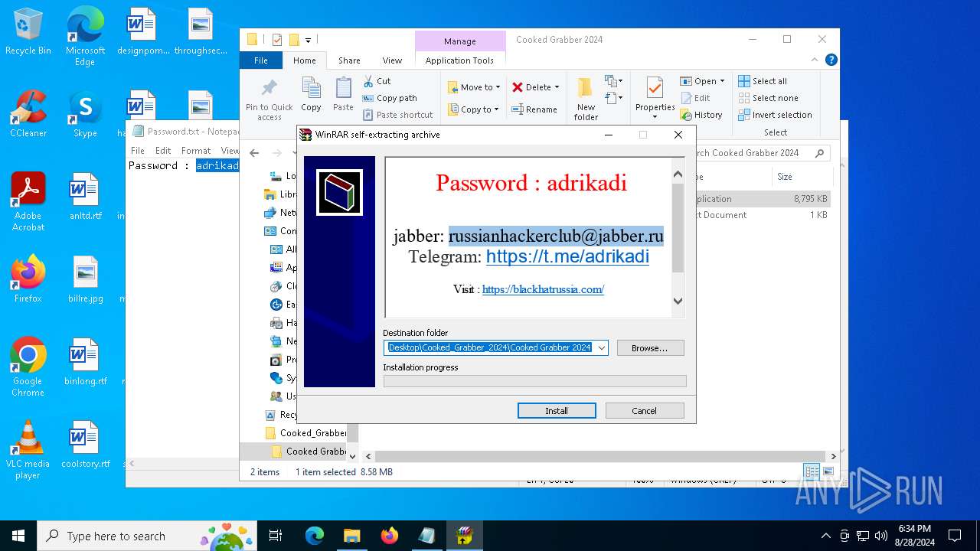The width and height of the screenshot is (980, 551).
Task: Switch to the Share ribbon tab
Action: point(349,60)
